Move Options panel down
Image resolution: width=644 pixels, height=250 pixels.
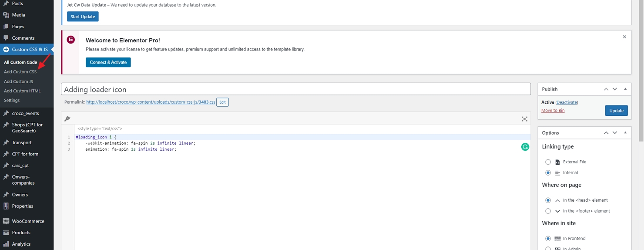click(x=615, y=132)
